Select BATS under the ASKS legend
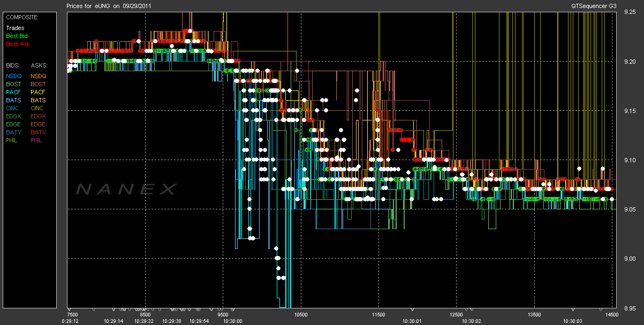The width and height of the screenshot is (644, 325). point(38,100)
